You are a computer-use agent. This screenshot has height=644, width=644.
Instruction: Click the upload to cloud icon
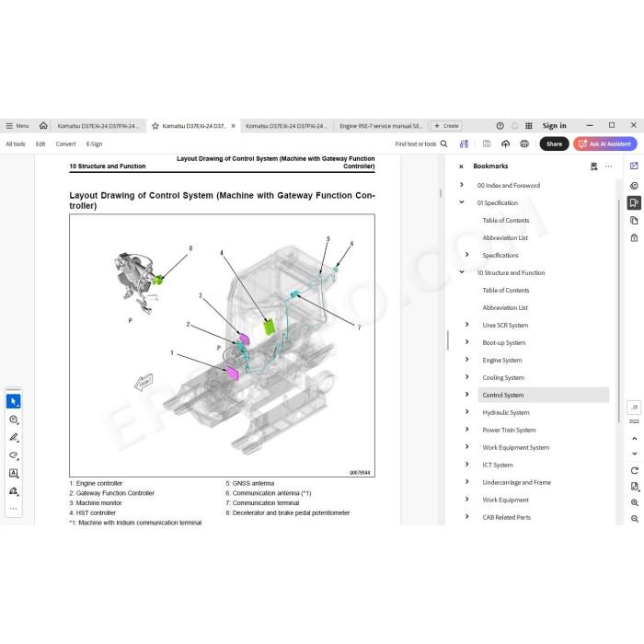(506, 144)
